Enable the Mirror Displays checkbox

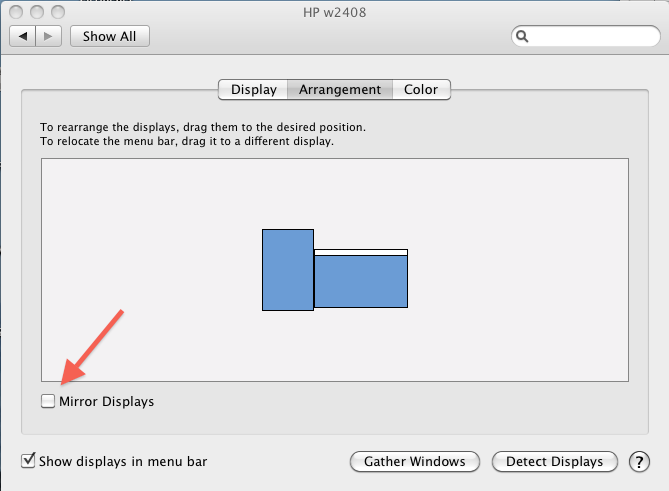48,401
